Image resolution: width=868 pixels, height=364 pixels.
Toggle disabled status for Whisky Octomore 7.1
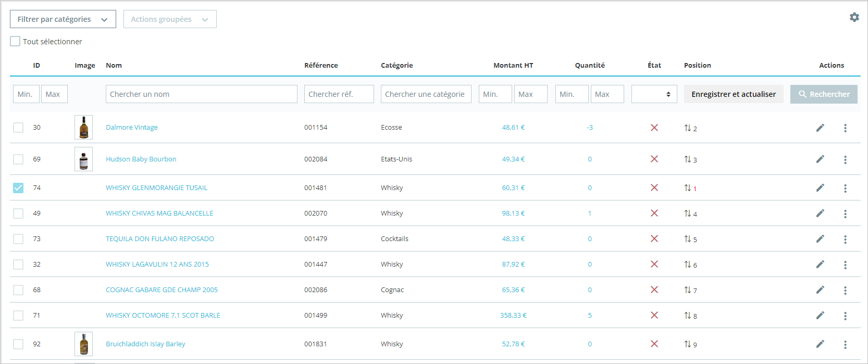tap(654, 315)
